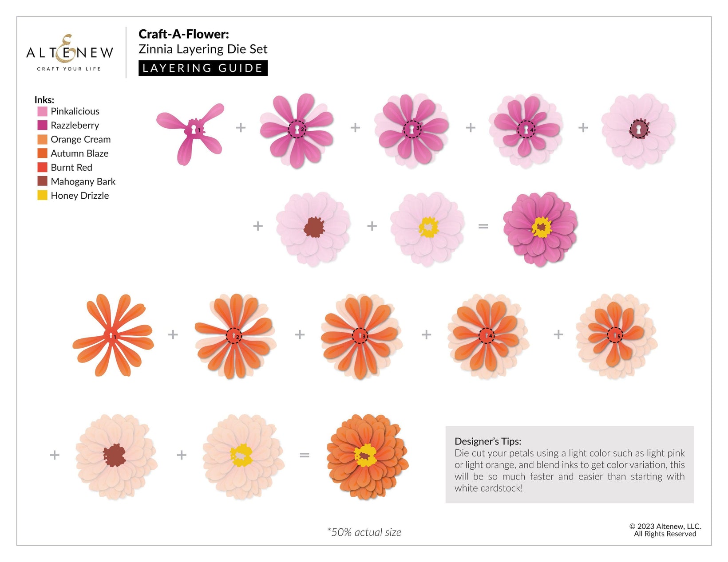Select the orange flower labeled layer 5
Image resolution: width=728 pixels, height=562 pixels.
[616, 336]
